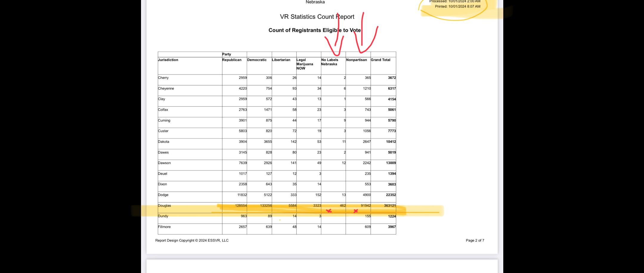Click Custer Republican count 5803

(243, 131)
